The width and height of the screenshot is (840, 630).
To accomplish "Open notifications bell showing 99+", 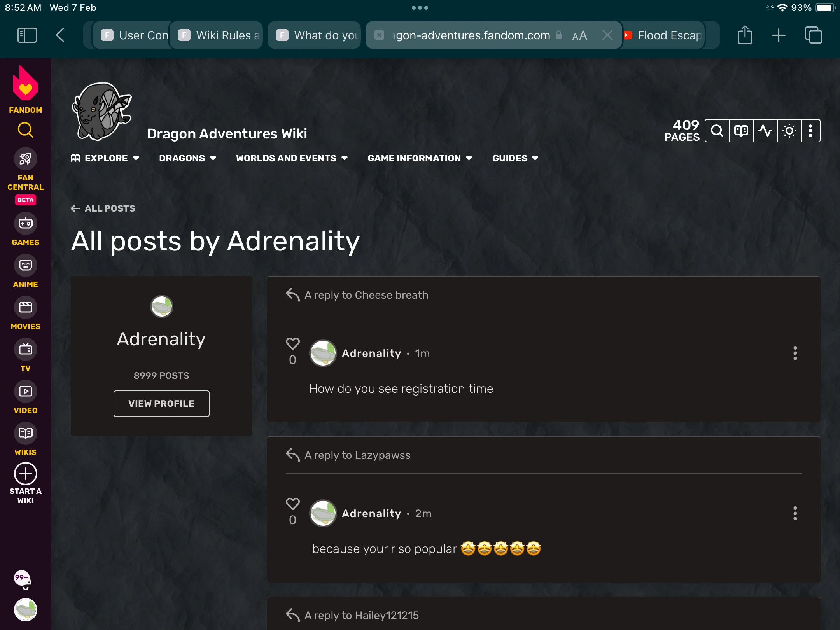I will (x=23, y=579).
